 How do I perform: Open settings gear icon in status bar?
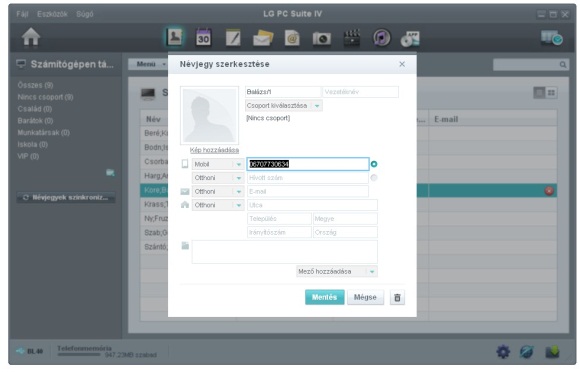(503, 352)
